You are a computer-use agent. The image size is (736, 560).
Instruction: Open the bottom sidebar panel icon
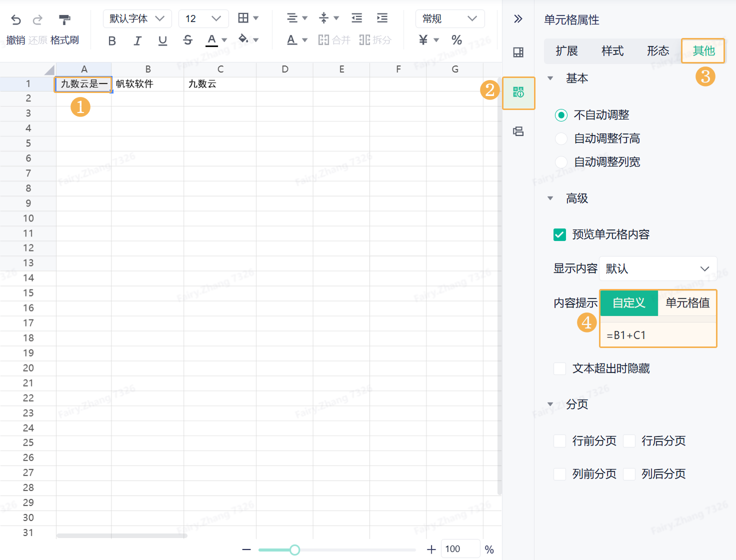(x=518, y=131)
